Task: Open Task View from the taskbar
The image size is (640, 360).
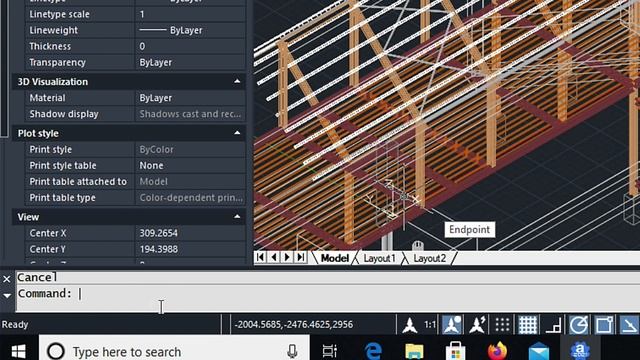Action: [x=330, y=351]
